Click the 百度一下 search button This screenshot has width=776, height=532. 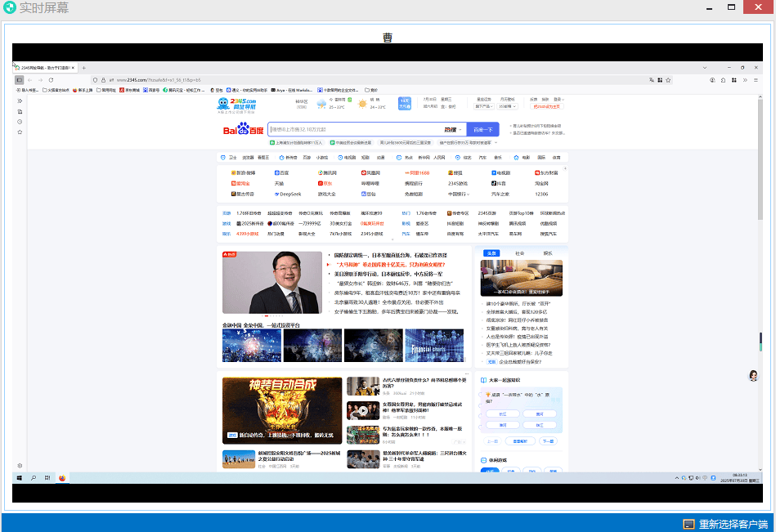tap(483, 130)
